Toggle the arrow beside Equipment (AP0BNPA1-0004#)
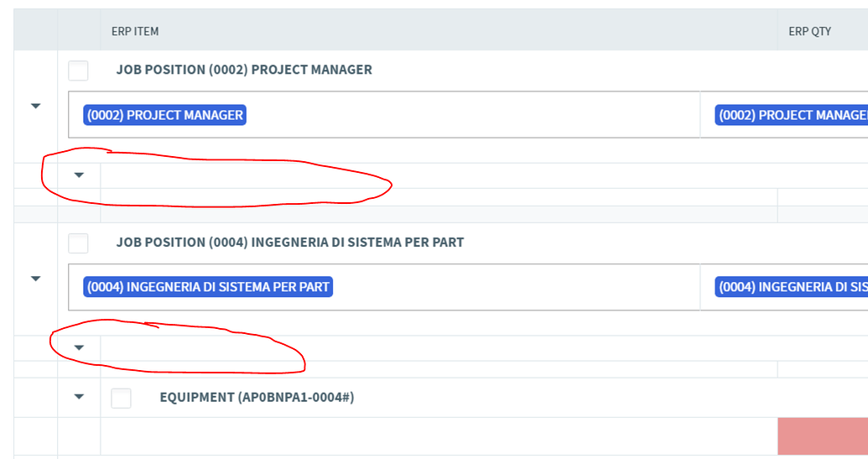 point(79,397)
